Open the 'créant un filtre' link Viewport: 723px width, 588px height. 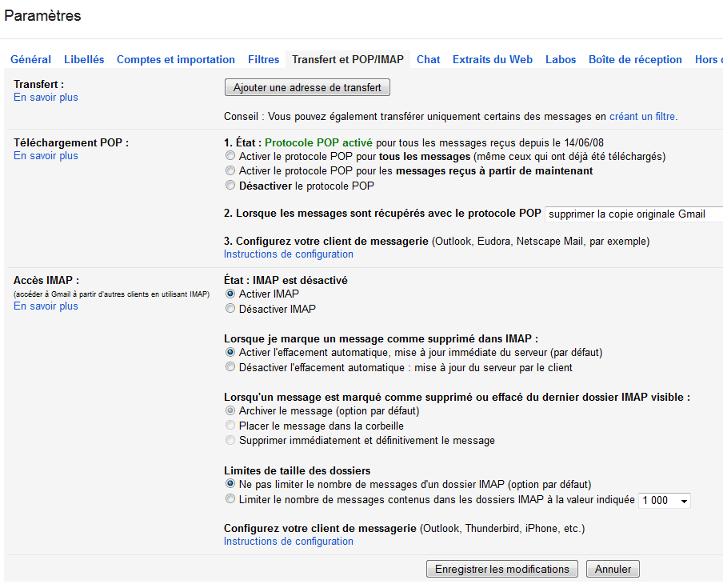643,116
